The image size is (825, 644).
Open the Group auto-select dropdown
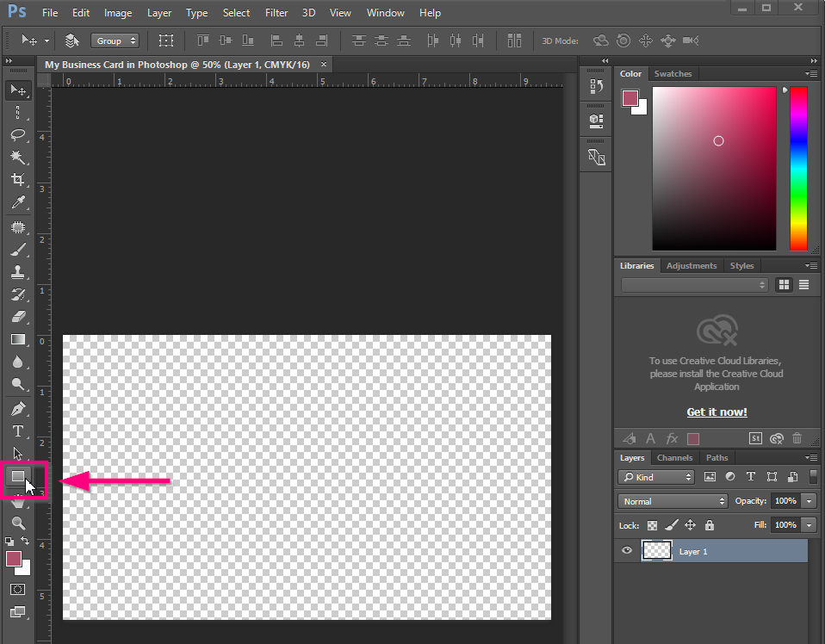(115, 40)
